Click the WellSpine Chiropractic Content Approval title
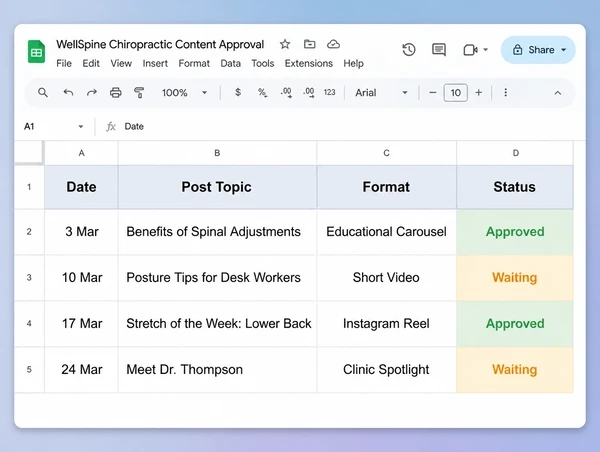This screenshot has height=452, width=600. (160, 44)
